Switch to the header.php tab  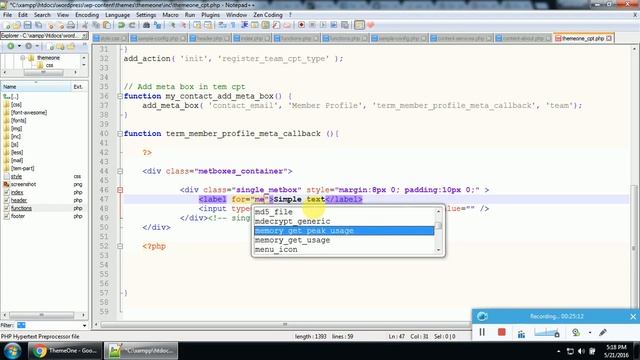pos(209,38)
